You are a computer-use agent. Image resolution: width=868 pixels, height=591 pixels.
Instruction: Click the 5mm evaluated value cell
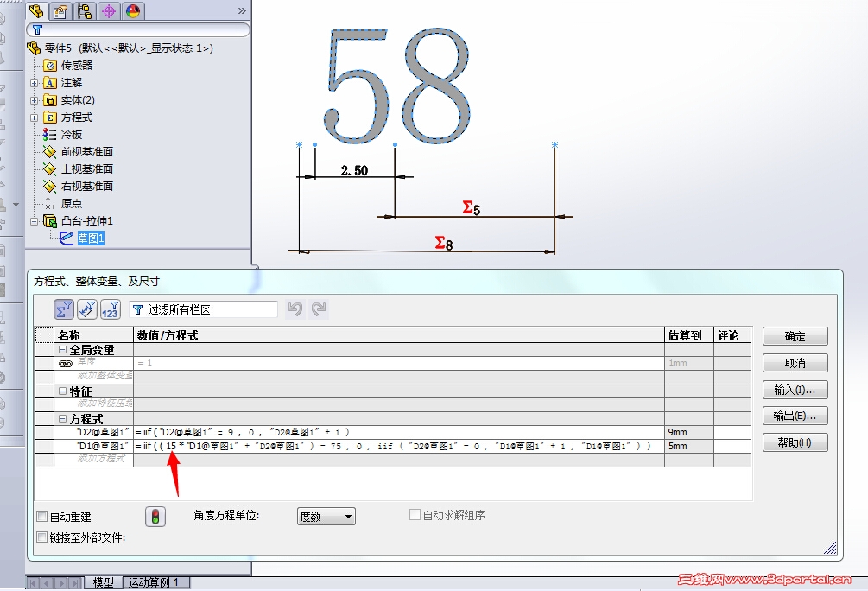pyautogui.click(x=688, y=446)
